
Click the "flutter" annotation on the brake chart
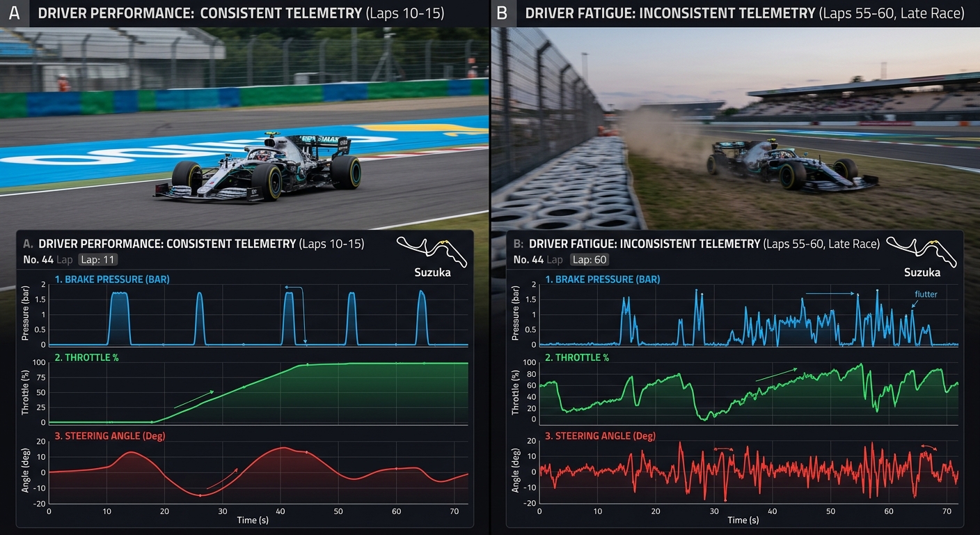tap(926, 294)
